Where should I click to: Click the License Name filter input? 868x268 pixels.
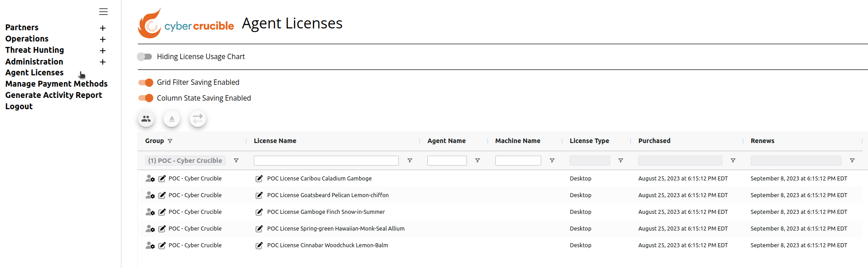tap(326, 161)
